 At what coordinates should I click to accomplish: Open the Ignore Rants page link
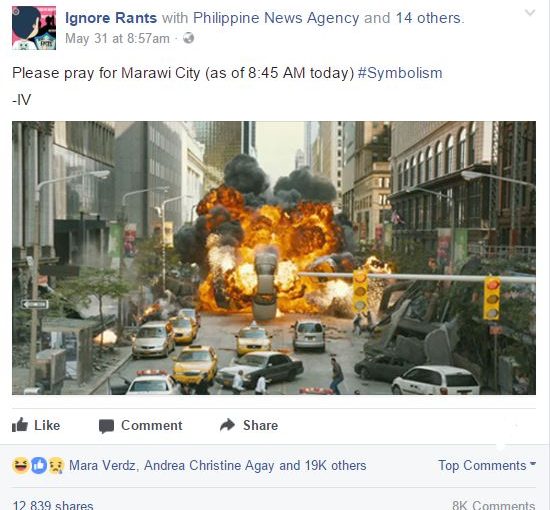coord(111,18)
